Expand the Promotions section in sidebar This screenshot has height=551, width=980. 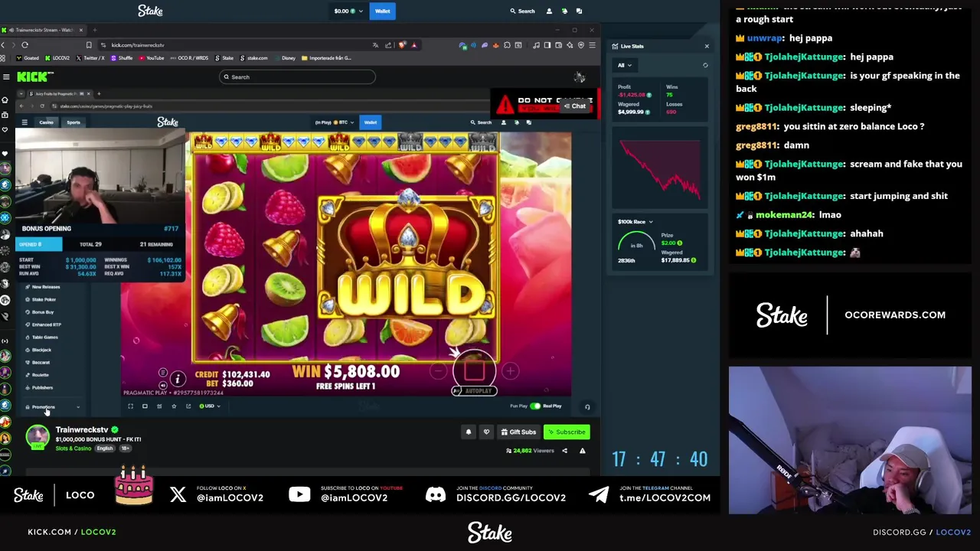pyautogui.click(x=51, y=407)
